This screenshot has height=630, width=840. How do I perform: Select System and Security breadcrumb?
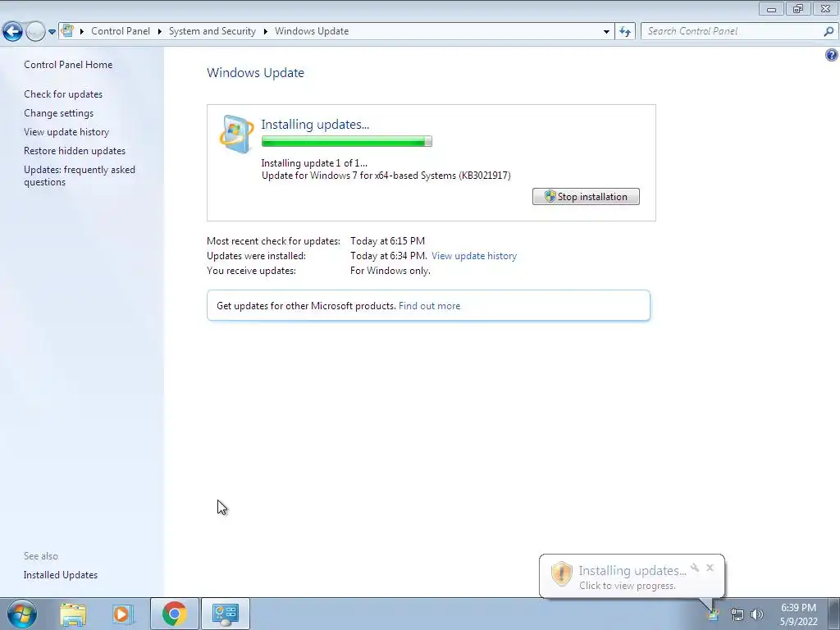tap(212, 31)
